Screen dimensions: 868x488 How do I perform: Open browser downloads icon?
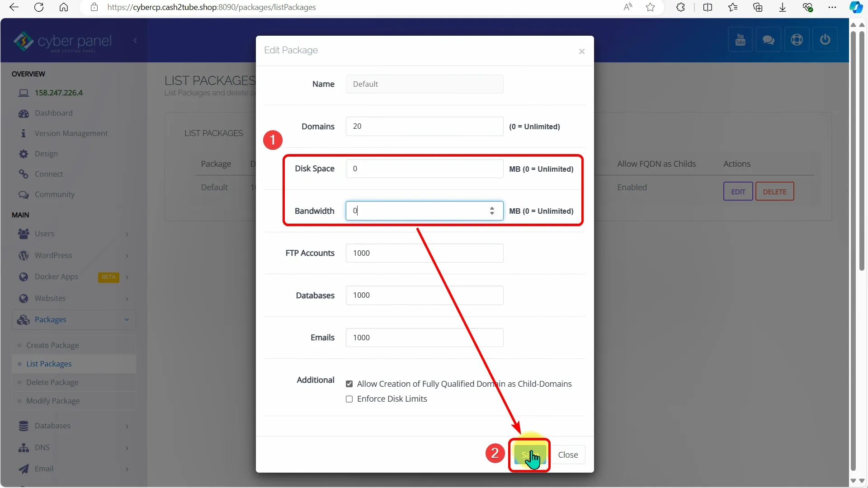(x=783, y=7)
